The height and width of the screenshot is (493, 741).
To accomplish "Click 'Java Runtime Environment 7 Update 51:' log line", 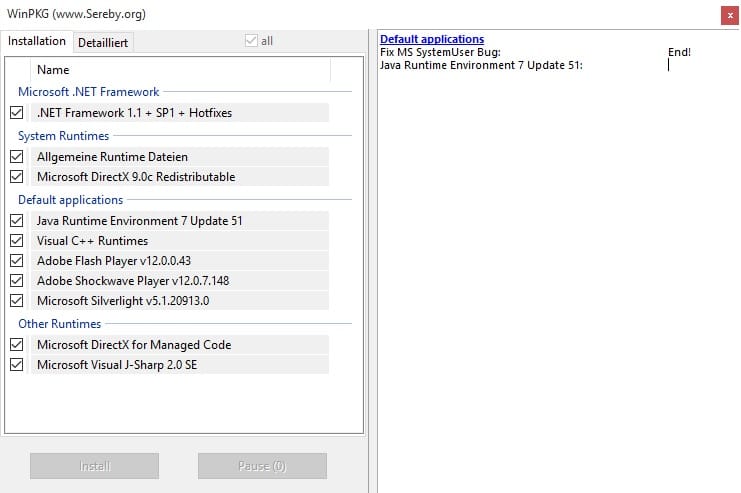I will coord(481,65).
